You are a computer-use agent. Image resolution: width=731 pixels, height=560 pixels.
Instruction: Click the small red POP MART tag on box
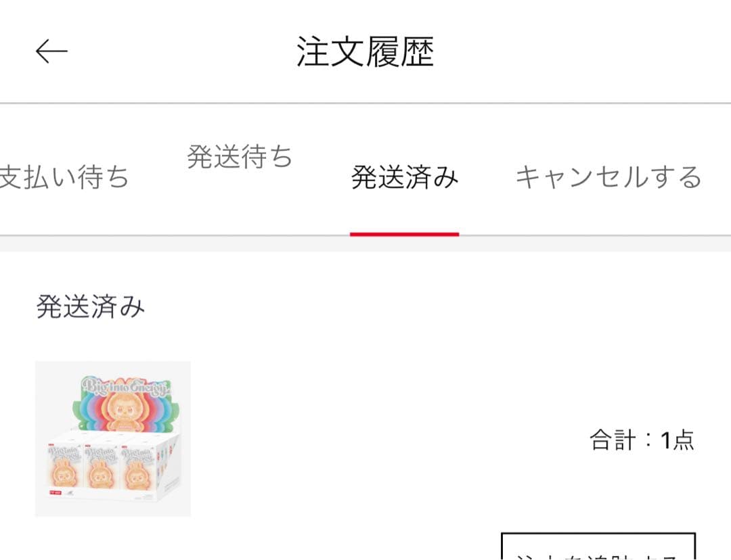tap(56, 492)
